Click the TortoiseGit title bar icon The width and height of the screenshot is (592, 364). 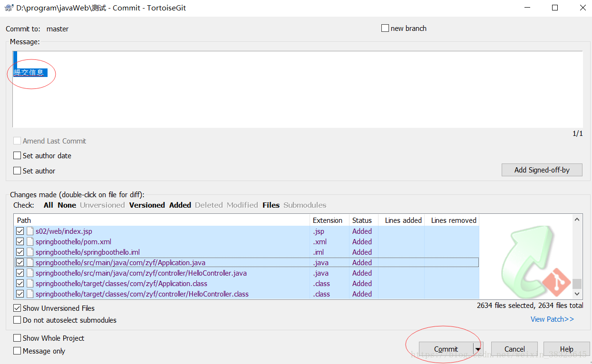pos(8,8)
